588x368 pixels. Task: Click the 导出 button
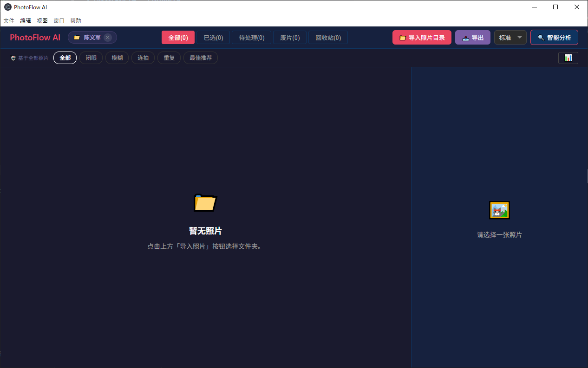(473, 38)
